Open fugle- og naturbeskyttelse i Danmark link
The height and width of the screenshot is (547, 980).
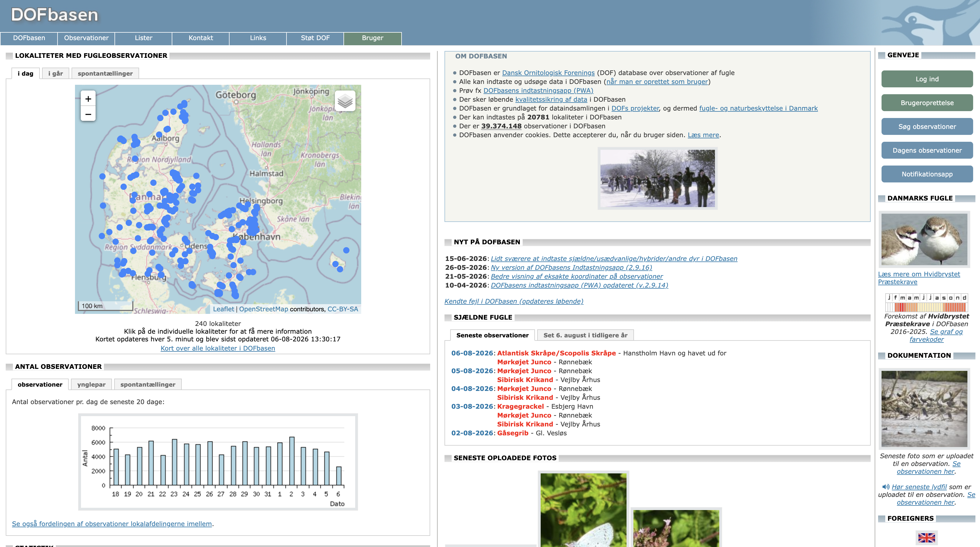(758, 108)
